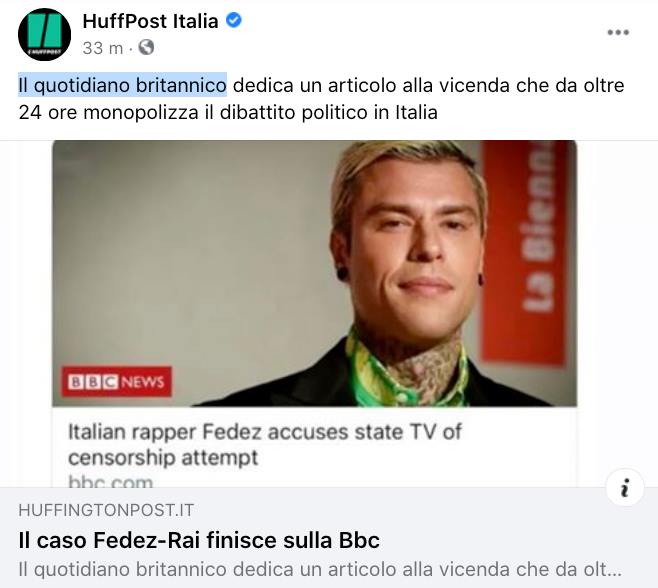Open the three-dot post options menu
This screenshot has height=588, width=658.
(x=618, y=32)
